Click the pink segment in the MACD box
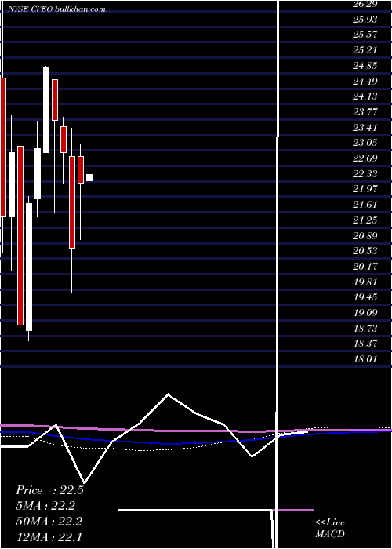The height and width of the screenshot is (549, 392). tap(292, 510)
